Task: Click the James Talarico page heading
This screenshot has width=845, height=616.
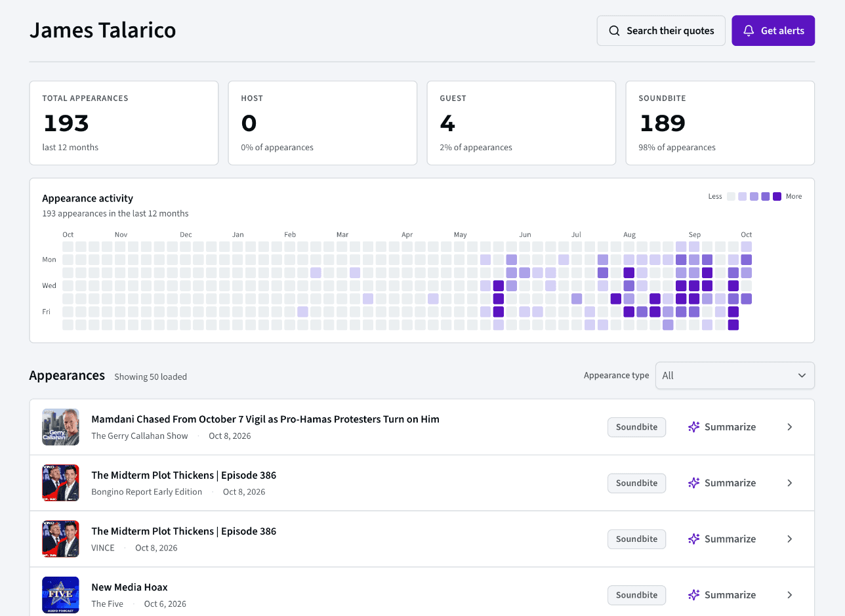Action: (103, 31)
